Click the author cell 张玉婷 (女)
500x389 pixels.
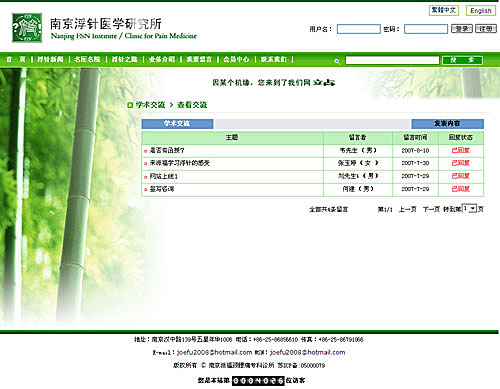[358, 163]
